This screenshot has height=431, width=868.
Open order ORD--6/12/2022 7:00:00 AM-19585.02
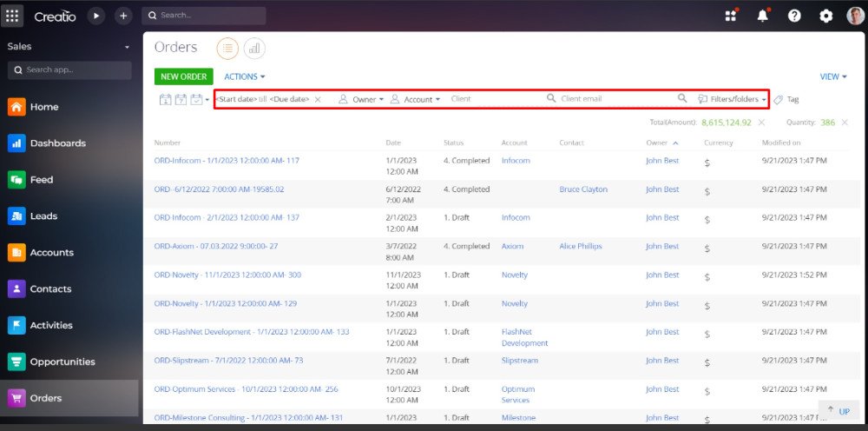[x=220, y=189]
